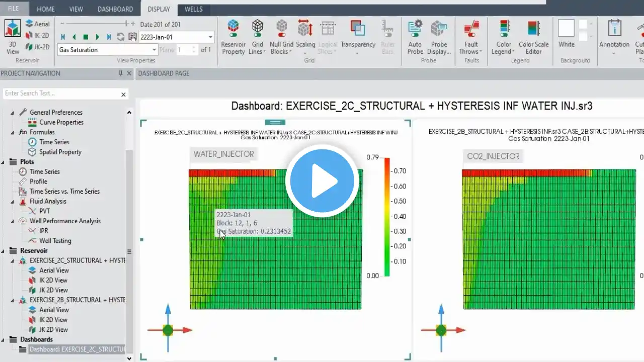Open the Gas Saturation property dropdown
The height and width of the screenshot is (362, 644).
point(154,50)
